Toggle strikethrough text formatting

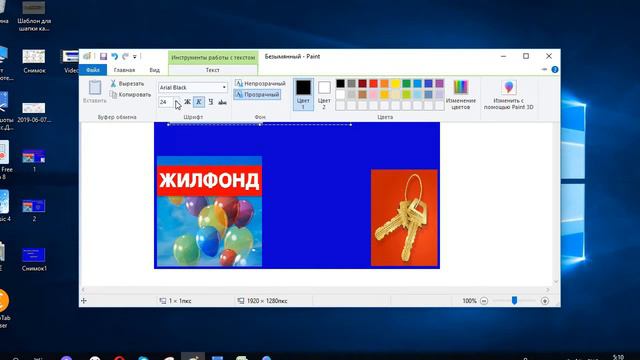[222, 102]
